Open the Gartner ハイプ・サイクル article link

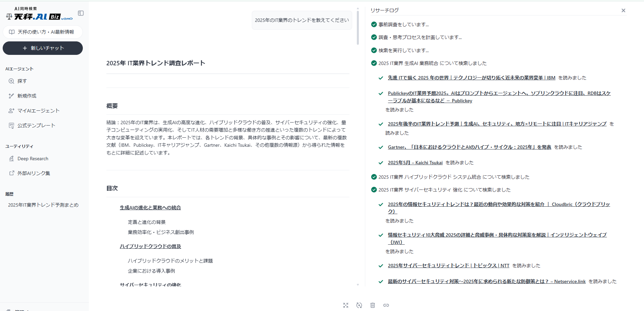[469, 147]
